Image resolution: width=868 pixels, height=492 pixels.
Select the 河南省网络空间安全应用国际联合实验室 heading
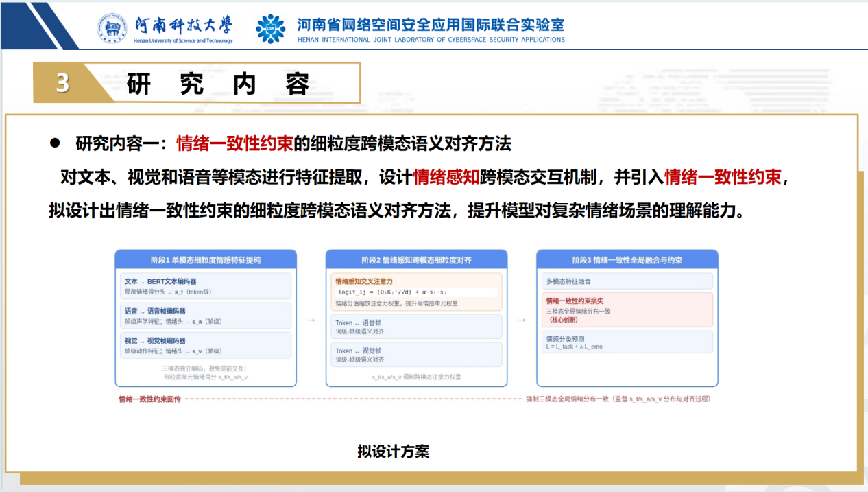(431, 24)
